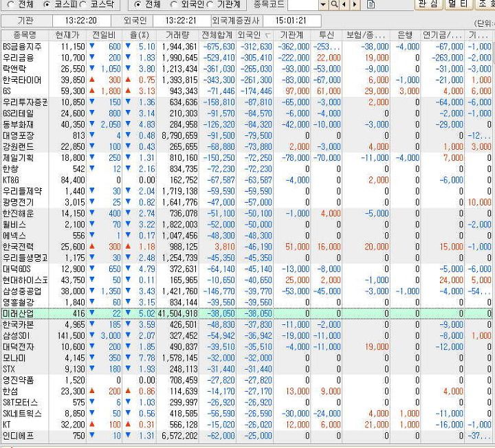
Task: Select the KT&G stock name
Action: pyautogui.click(x=11, y=180)
